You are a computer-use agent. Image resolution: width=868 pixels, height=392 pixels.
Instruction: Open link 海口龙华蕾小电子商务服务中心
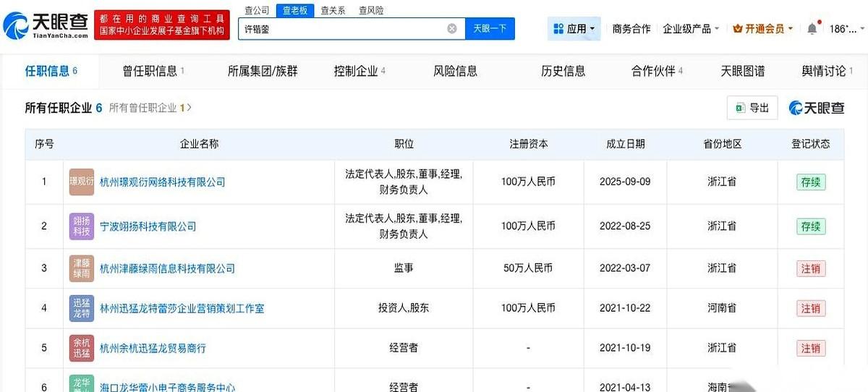[x=167, y=387]
